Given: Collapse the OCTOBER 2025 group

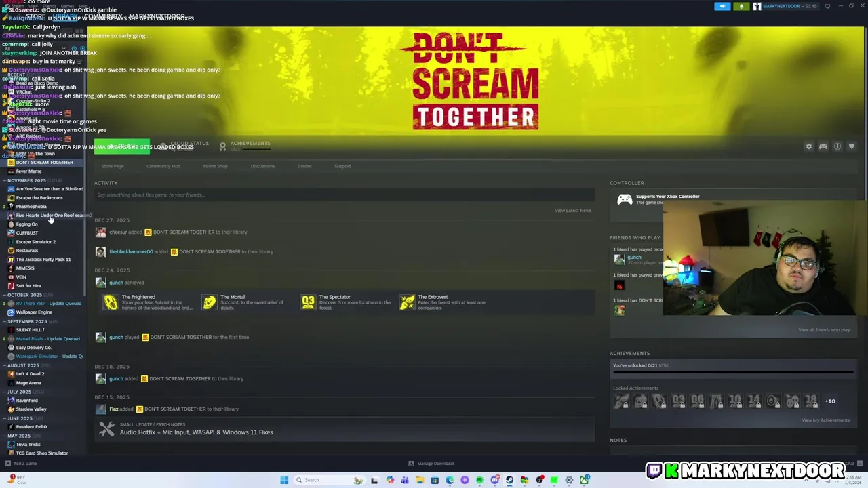Looking at the screenshot, I should click(x=5, y=295).
